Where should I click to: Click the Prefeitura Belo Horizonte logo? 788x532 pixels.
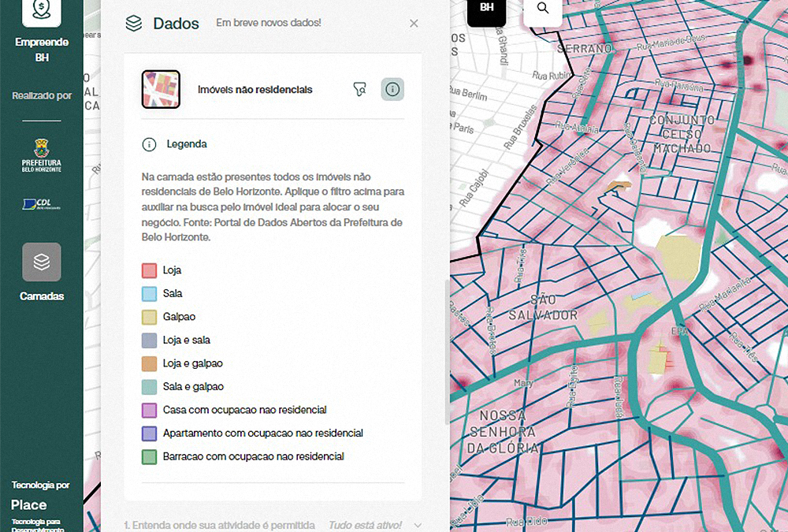click(42, 156)
